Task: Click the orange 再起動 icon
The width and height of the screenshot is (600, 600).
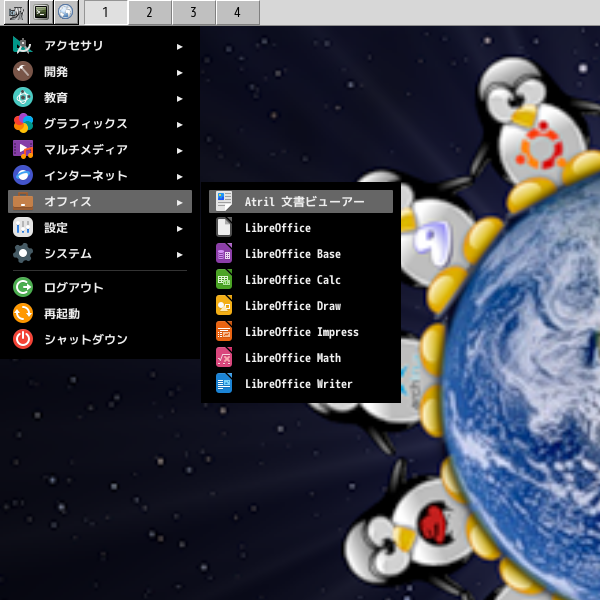Action: (x=23, y=313)
